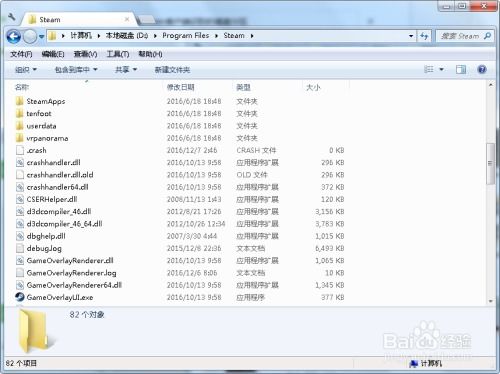The image size is (500, 374).
Task: Click the refresh button in address bar
Action: pos(424,36)
